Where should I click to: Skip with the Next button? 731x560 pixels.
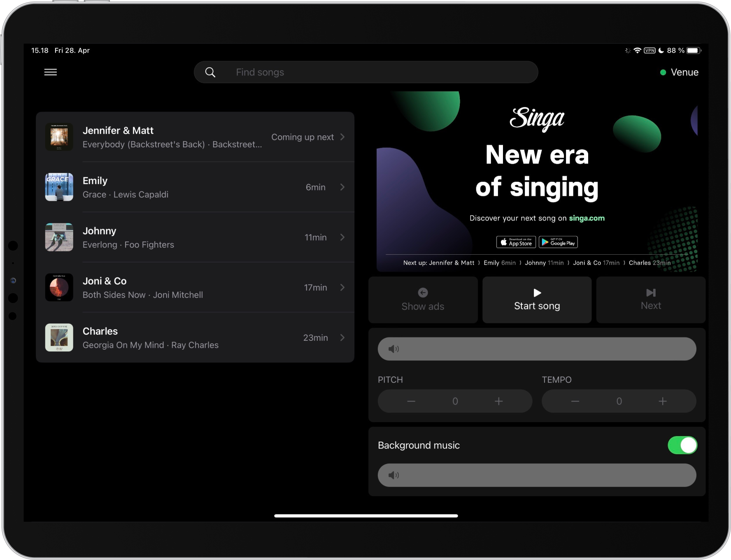pyautogui.click(x=651, y=300)
